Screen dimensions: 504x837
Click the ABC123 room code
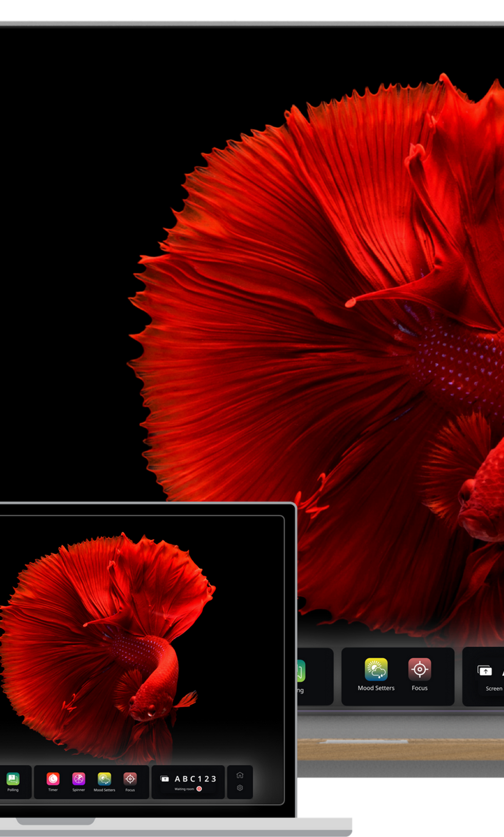[195, 779]
